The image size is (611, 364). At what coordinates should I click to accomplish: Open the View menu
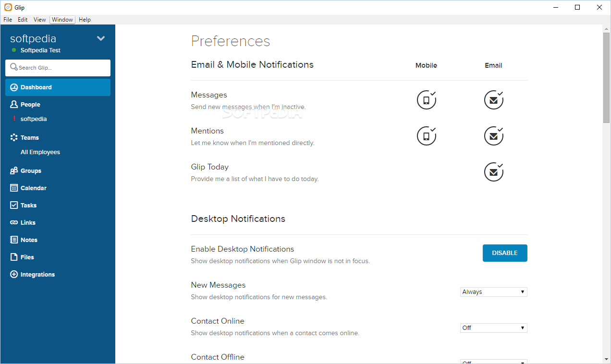[x=40, y=20]
